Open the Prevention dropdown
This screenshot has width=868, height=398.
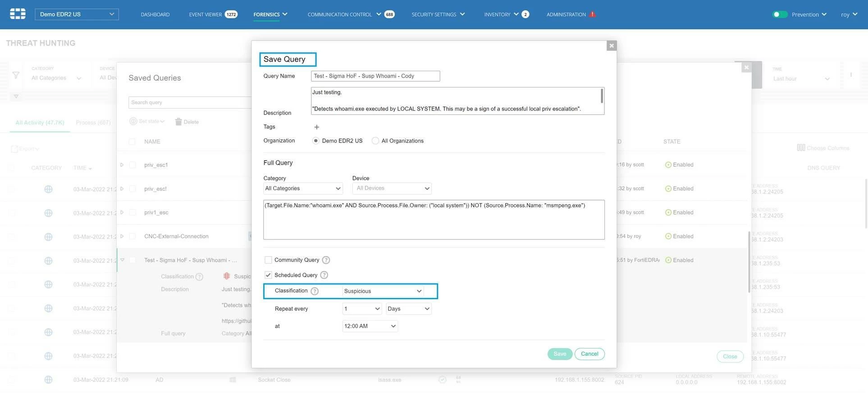click(x=809, y=14)
